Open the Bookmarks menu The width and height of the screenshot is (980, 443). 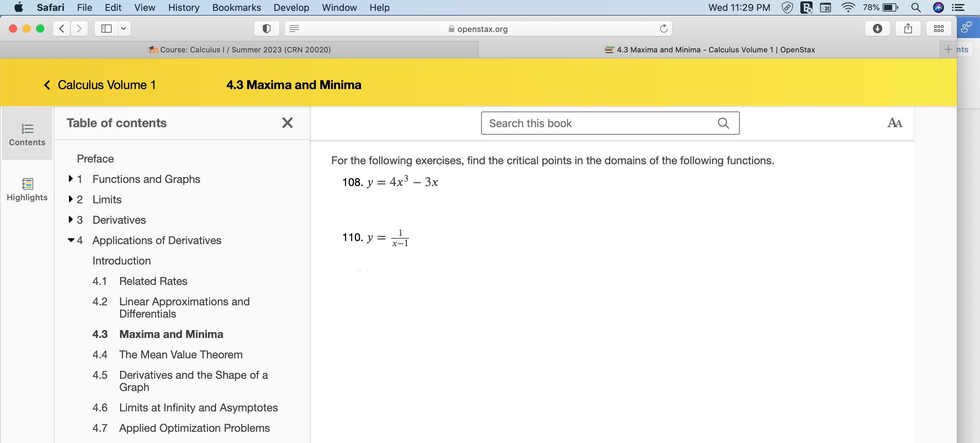click(x=236, y=7)
